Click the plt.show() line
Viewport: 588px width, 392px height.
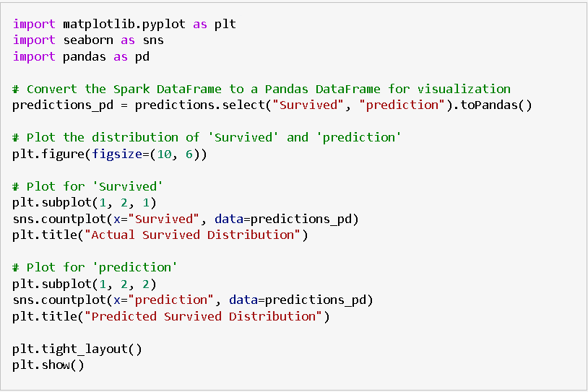(x=48, y=365)
